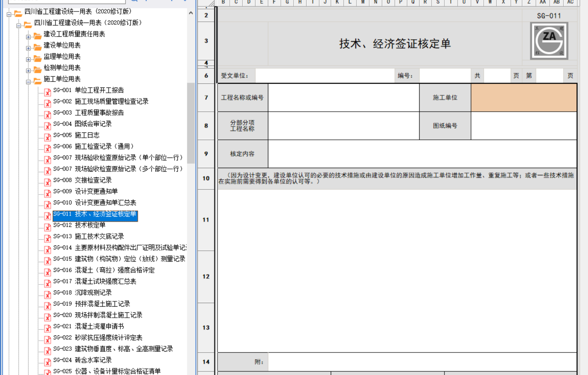The height and width of the screenshot is (375, 588).
Task: Click the ZA logo image in the form header
Action: click(x=549, y=41)
